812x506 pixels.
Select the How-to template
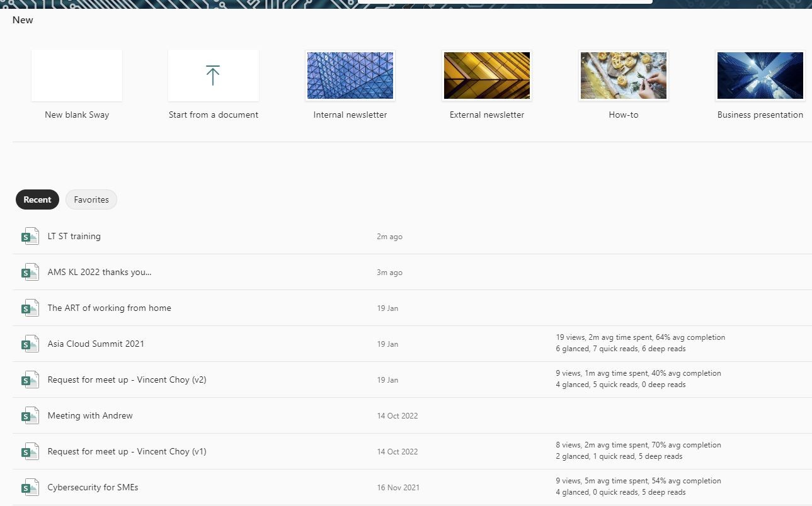click(x=623, y=75)
